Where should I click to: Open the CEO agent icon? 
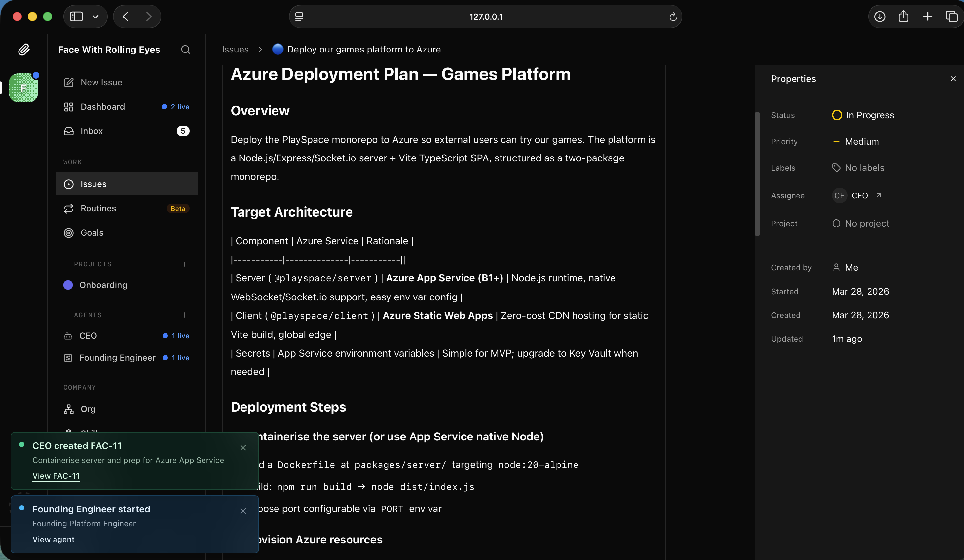click(x=68, y=336)
